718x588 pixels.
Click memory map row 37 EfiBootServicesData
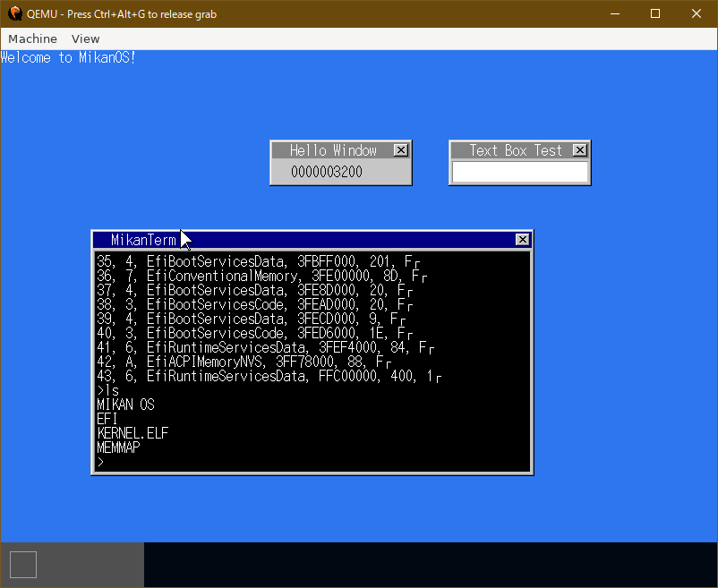pyautogui.click(x=254, y=290)
